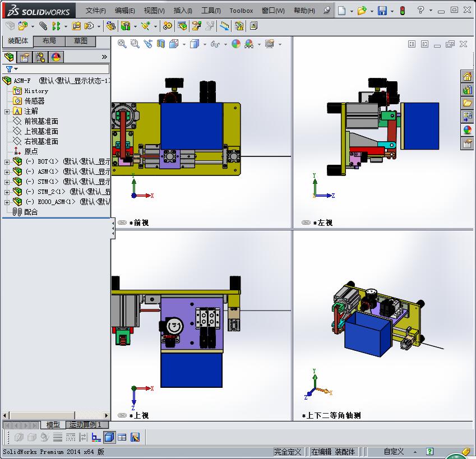Click the Edit Appearance color sphere icon
This screenshot has width=476, height=459.
point(236,44)
